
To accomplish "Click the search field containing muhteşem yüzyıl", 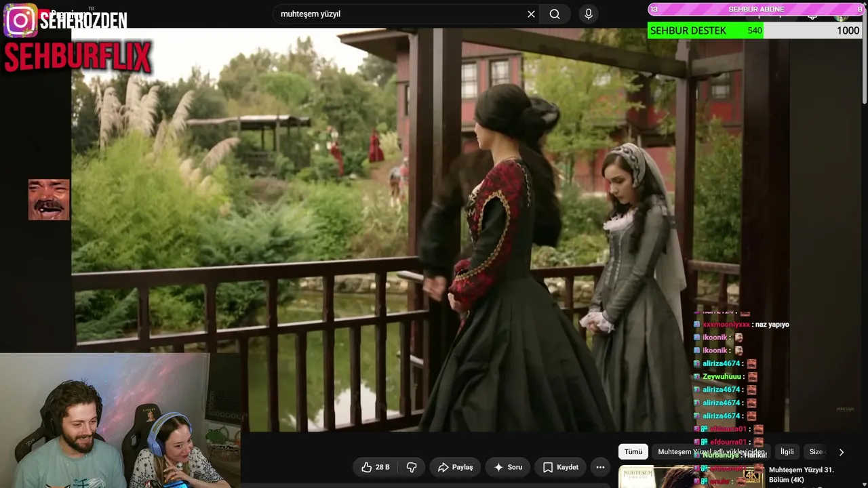I will pyautogui.click(x=407, y=14).
